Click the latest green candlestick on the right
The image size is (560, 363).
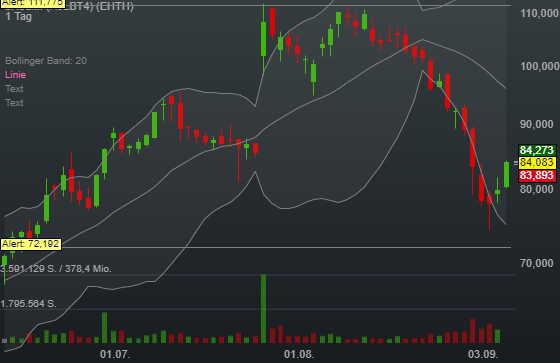pyautogui.click(x=506, y=174)
